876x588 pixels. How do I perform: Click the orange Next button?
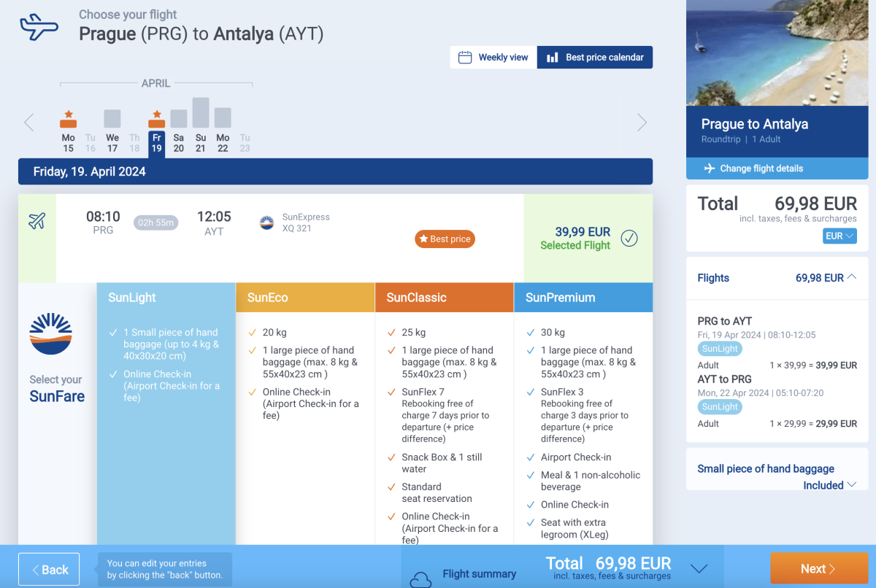pos(818,569)
